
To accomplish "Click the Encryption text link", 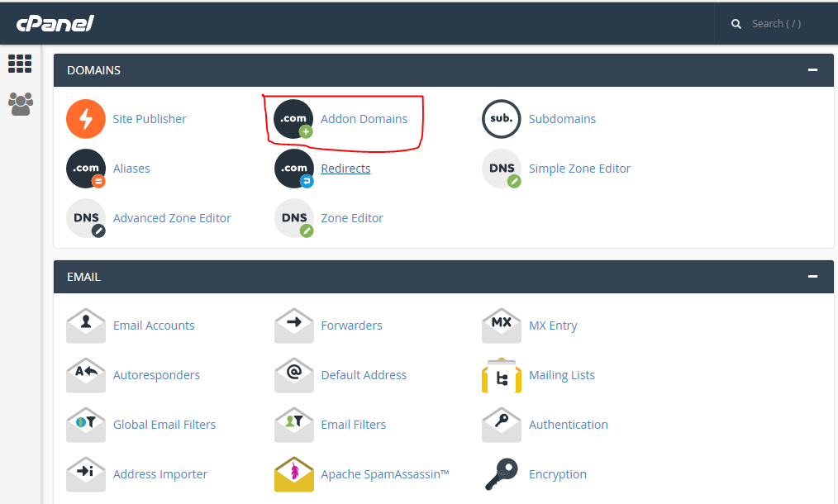I will (x=557, y=474).
